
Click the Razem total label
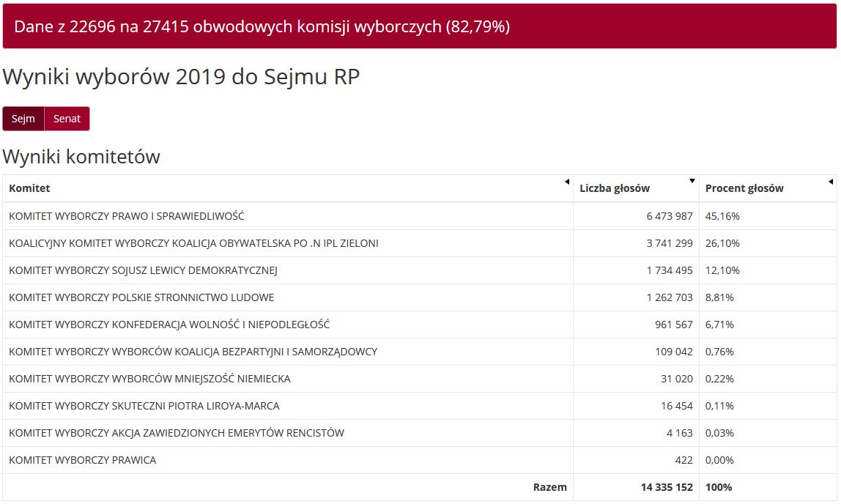[x=549, y=487]
